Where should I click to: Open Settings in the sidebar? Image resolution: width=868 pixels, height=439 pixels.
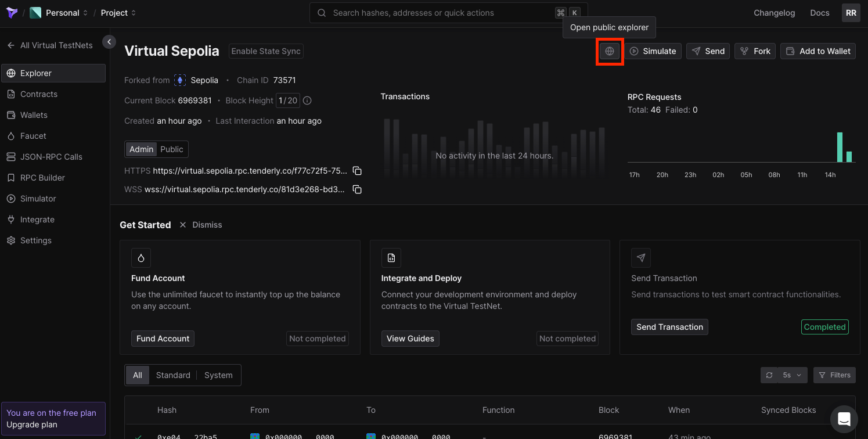[53, 240]
